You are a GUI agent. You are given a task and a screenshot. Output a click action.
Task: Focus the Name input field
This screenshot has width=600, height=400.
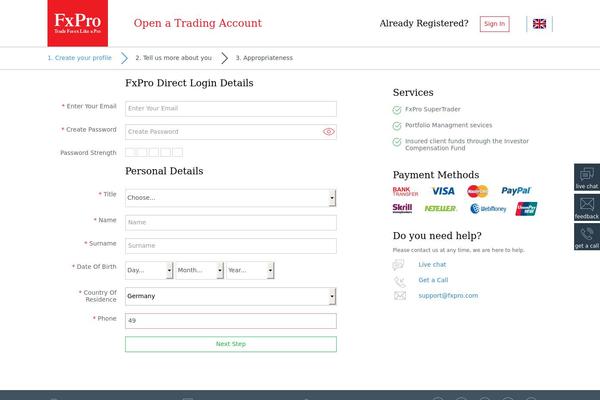(231, 223)
